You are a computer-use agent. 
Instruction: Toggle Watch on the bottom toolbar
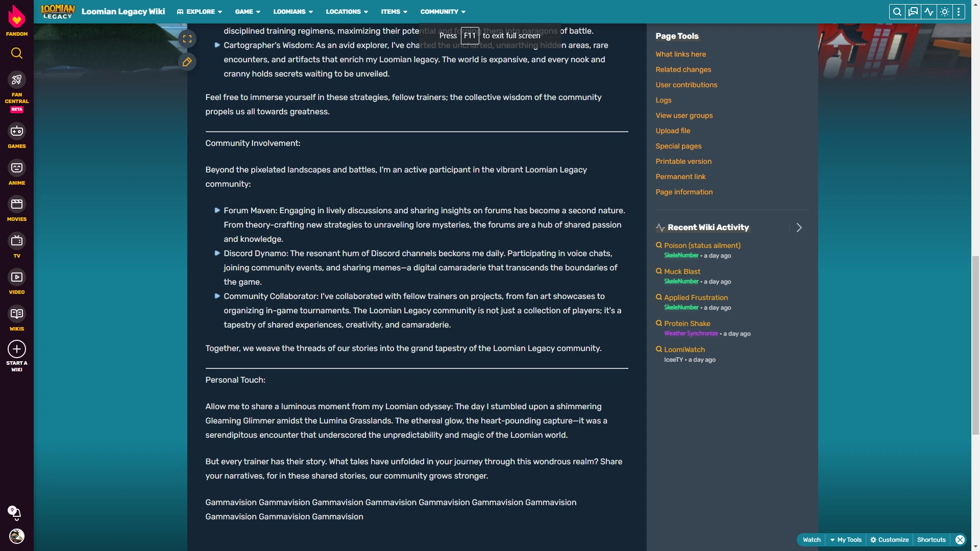coord(812,540)
